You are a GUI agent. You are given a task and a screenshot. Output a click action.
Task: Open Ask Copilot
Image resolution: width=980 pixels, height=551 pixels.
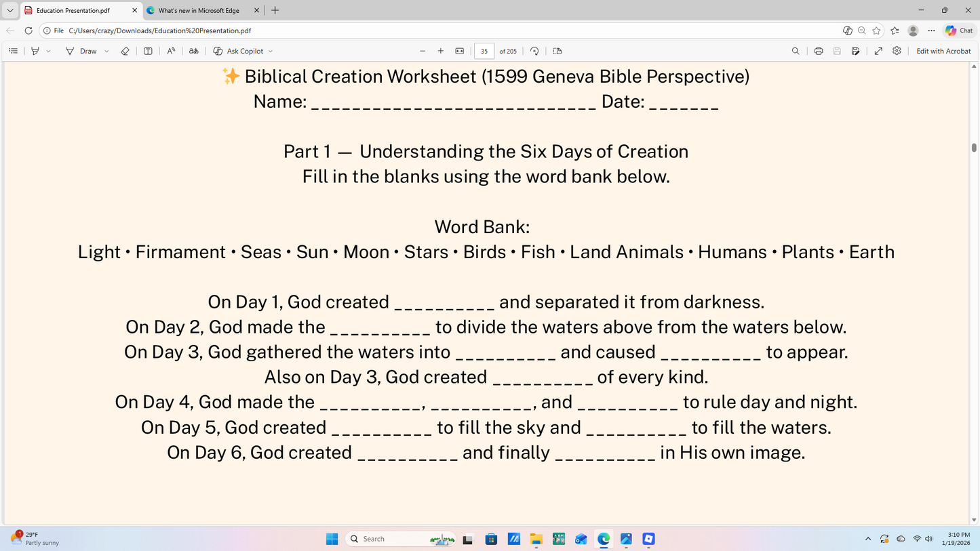pos(238,51)
